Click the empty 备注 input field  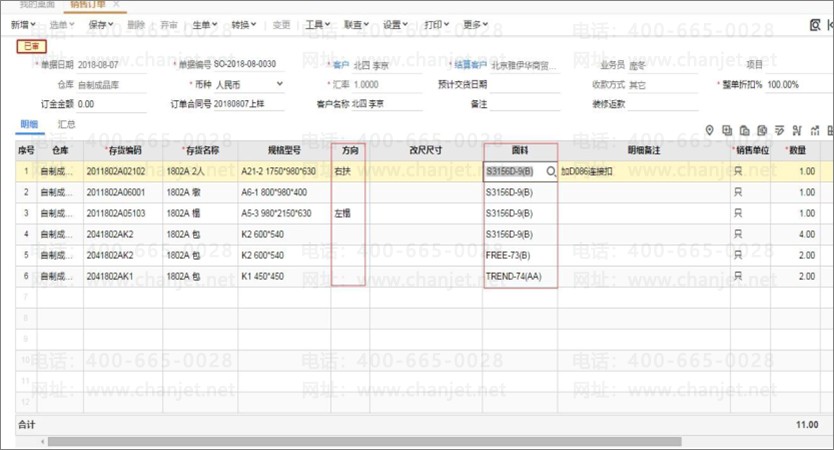(x=524, y=104)
